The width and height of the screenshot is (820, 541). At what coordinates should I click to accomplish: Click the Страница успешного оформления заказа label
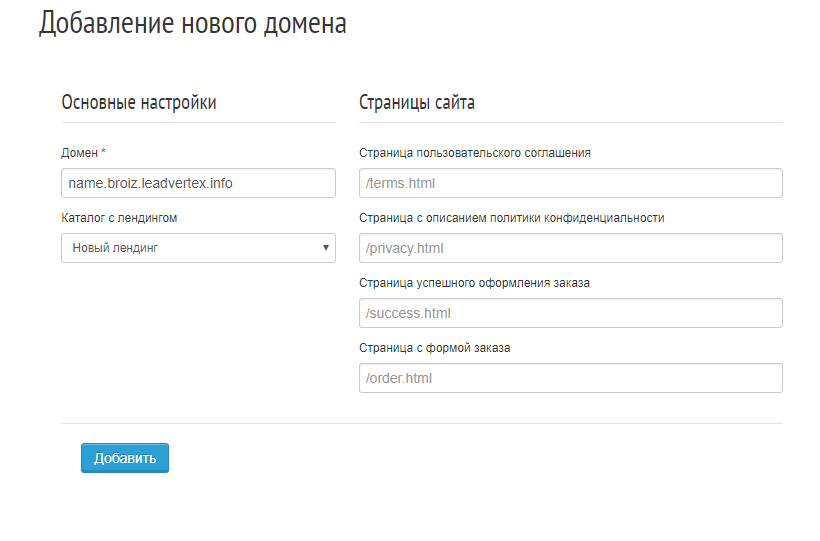coord(474,283)
